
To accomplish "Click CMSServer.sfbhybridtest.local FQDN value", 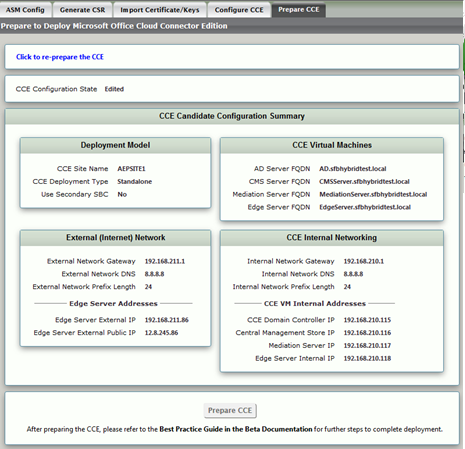I will coord(364,181).
